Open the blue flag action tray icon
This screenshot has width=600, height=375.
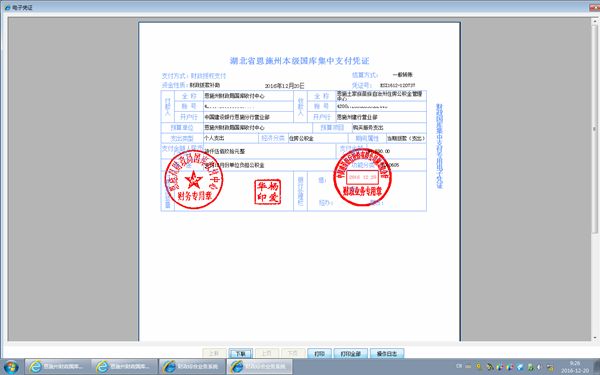(x=520, y=367)
